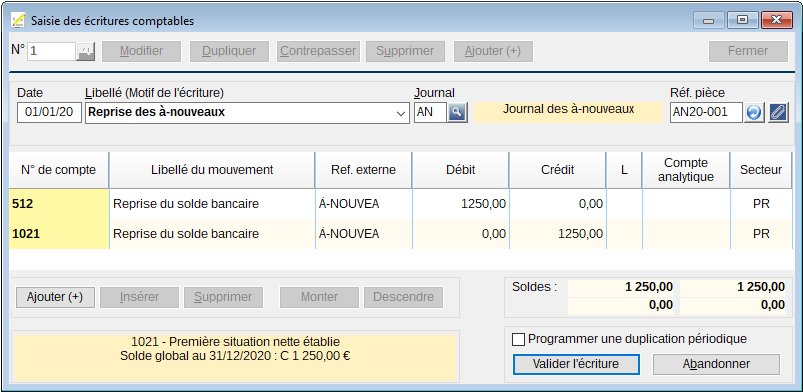Click the Modifier button
This screenshot has height=392, width=803.
141,51
